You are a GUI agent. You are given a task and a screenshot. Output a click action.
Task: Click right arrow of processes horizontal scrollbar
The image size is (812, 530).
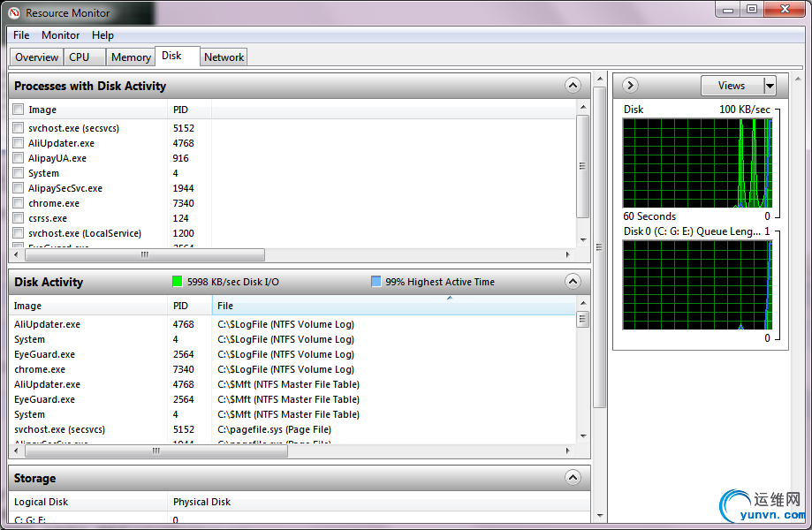(568, 254)
